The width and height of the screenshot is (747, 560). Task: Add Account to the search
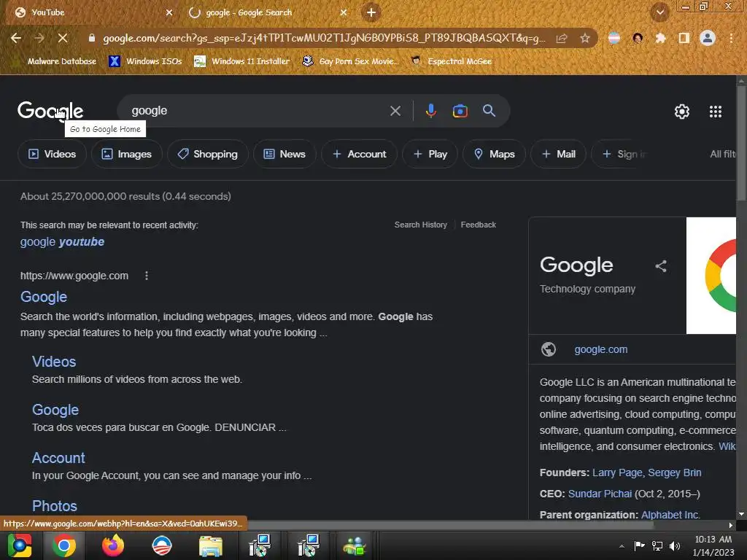[x=359, y=154]
